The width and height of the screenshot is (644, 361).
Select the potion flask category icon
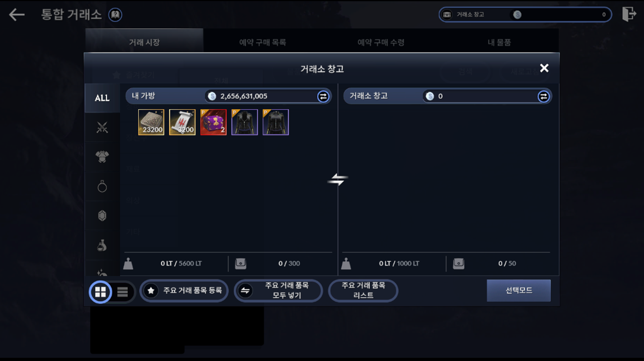point(102,246)
